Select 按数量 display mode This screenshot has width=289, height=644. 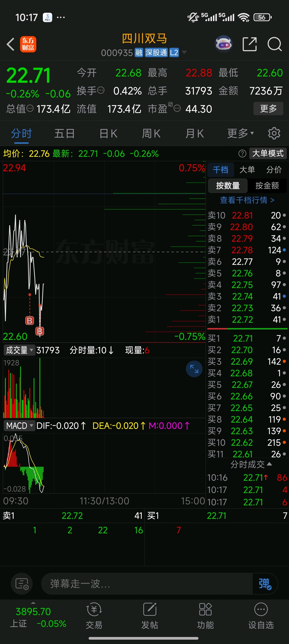pos(228,185)
